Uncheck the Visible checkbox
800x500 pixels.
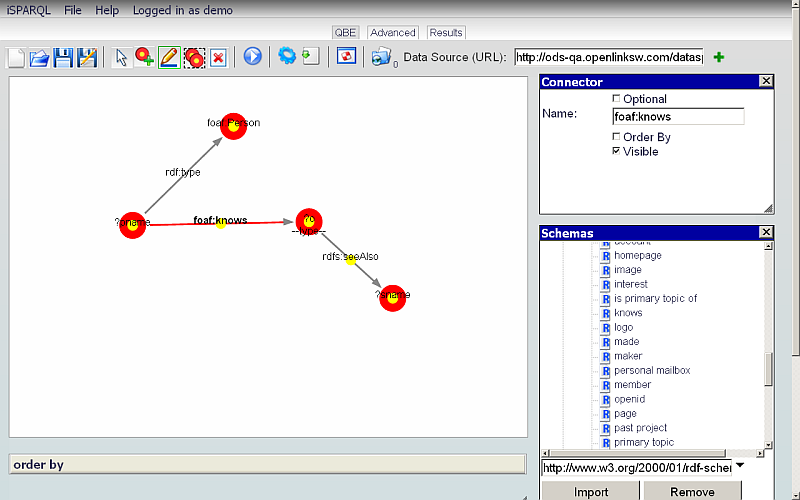616,151
